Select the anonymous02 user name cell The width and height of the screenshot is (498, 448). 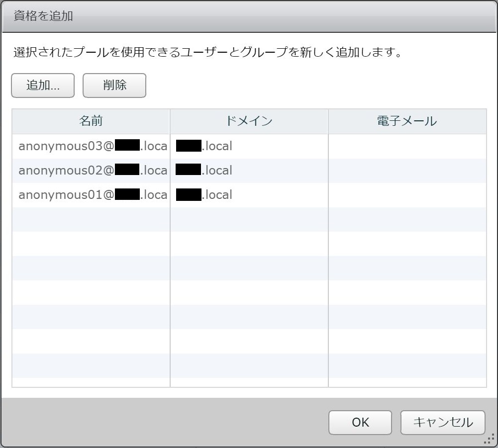pos(91,171)
